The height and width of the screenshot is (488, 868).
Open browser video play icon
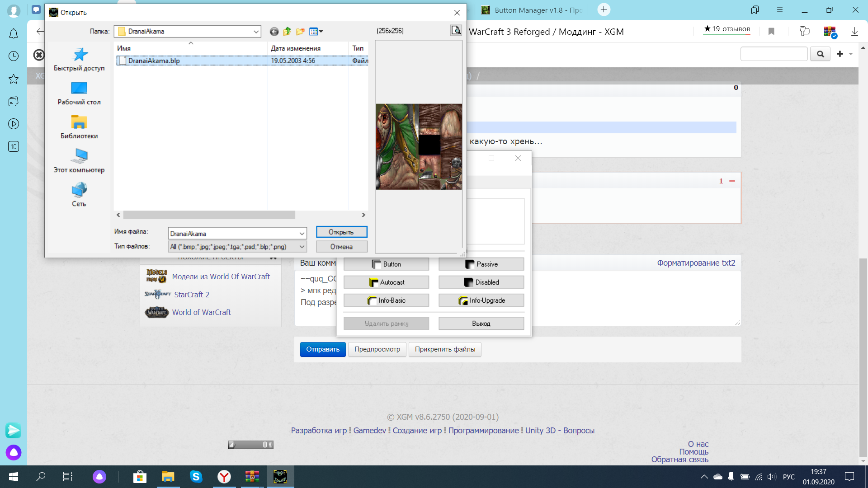point(14,124)
